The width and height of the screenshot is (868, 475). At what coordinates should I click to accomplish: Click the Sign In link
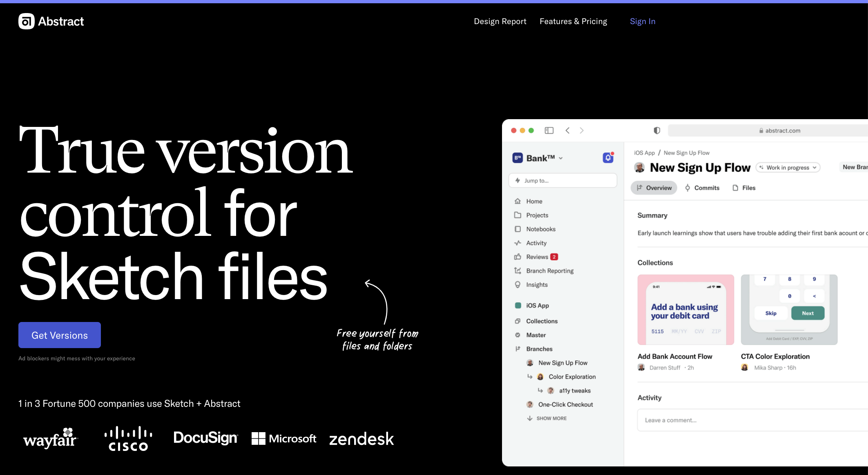coord(643,21)
